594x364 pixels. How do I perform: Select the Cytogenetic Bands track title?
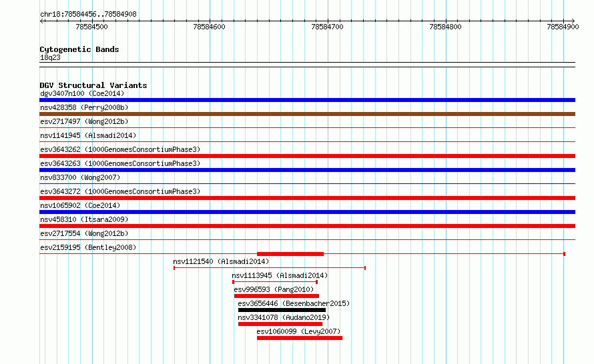click(79, 49)
